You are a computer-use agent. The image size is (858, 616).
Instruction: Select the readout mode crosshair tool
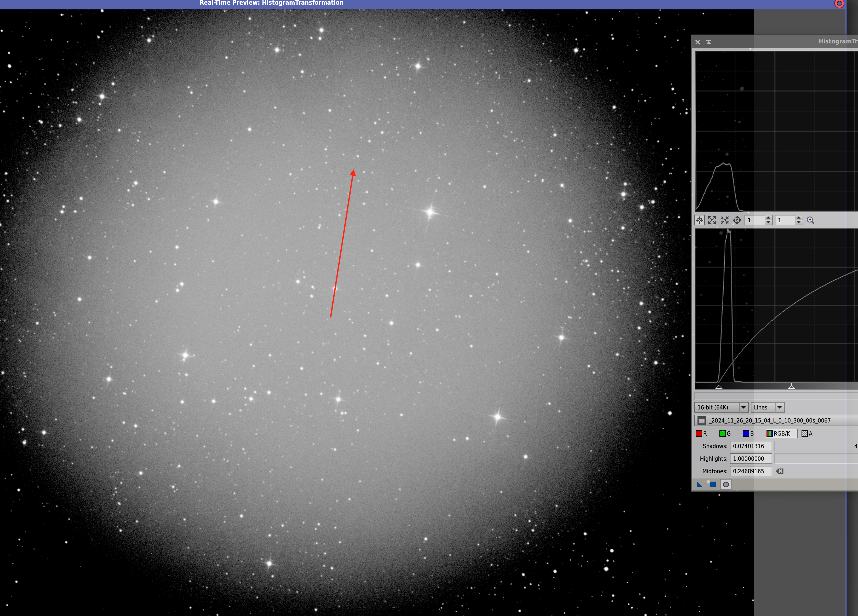[700, 220]
